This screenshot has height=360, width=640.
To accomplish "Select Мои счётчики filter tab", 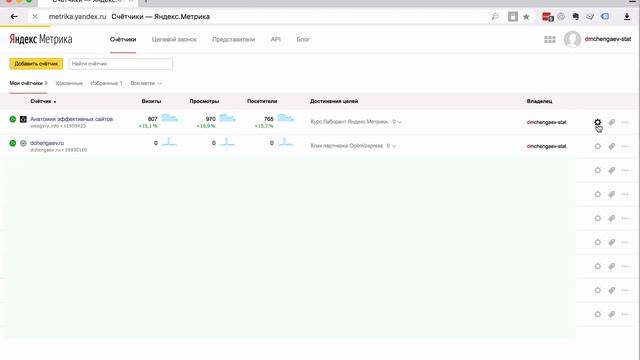I will (x=29, y=83).
